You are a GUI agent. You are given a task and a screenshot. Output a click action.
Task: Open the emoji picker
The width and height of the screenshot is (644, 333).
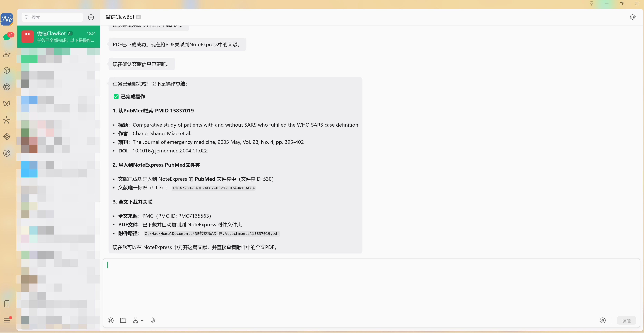[x=110, y=320]
